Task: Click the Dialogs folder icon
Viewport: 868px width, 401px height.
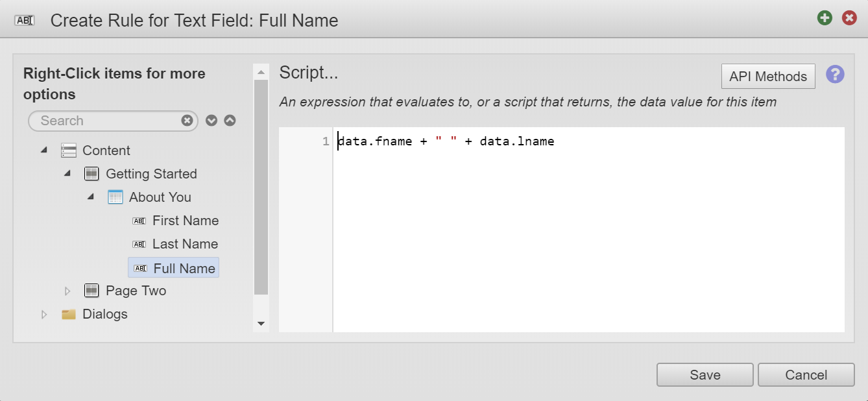Action: tap(69, 314)
